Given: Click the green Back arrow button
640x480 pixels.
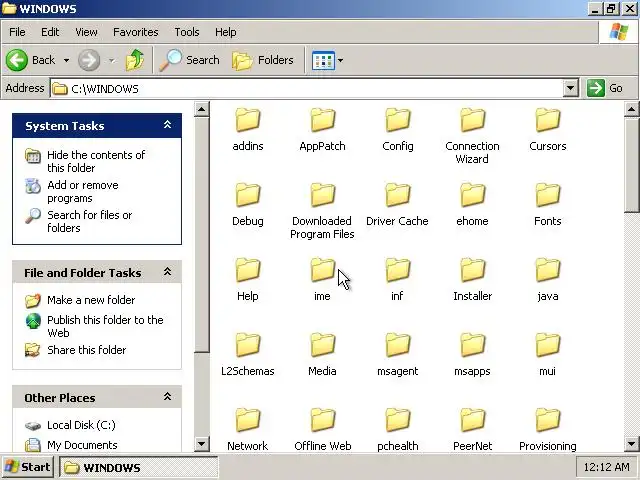Looking at the screenshot, I should [17, 60].
